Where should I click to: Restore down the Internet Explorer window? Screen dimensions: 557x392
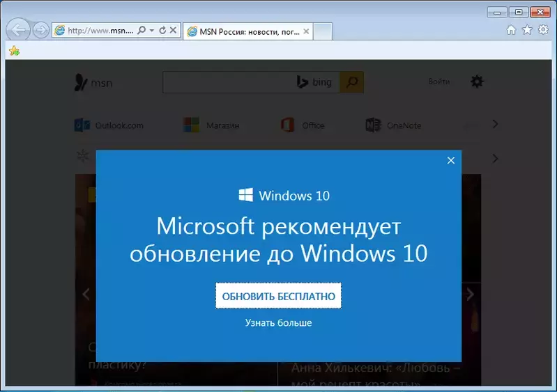(519, 13)
